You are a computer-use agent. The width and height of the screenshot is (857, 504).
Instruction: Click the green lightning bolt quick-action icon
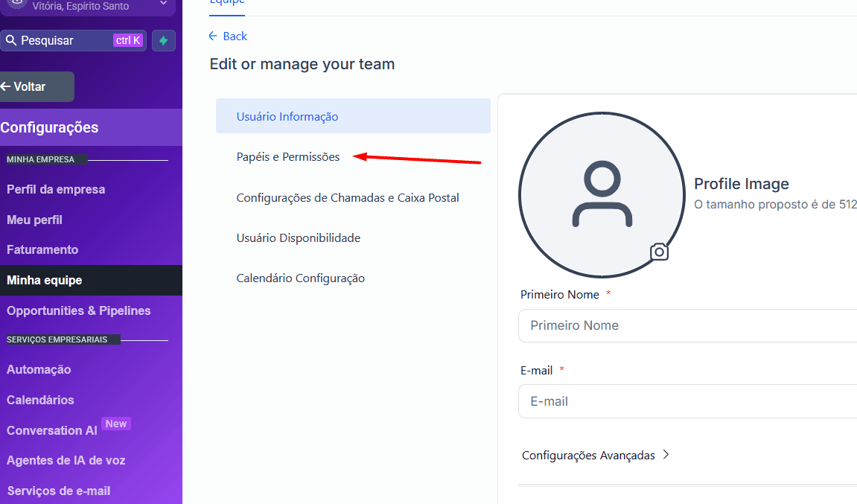[x=164, y=40]
